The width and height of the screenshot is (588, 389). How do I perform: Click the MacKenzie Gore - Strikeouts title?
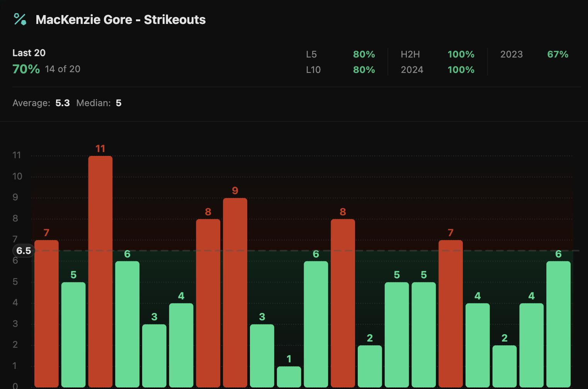pos(121,20)
